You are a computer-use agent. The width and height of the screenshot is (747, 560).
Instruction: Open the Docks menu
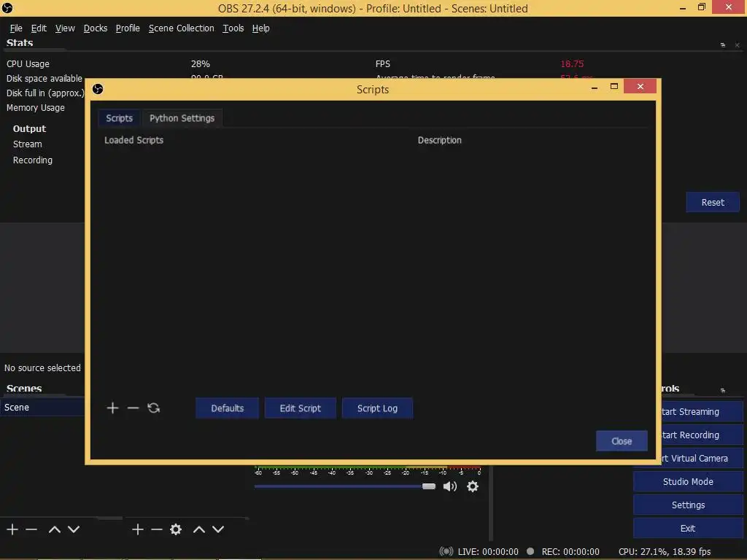pyautogui.click(x=96, y=28)
